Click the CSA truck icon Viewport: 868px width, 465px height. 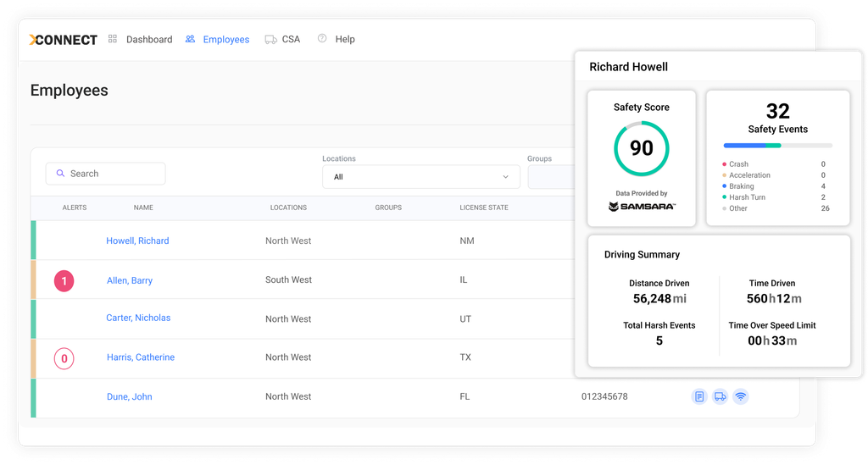[x=270, y=39]
